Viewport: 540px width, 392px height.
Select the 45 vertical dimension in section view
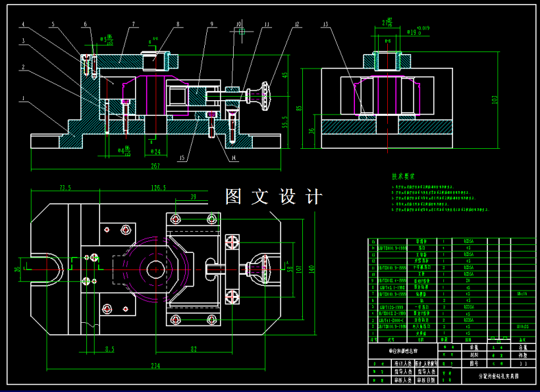[x=285, y=75]
